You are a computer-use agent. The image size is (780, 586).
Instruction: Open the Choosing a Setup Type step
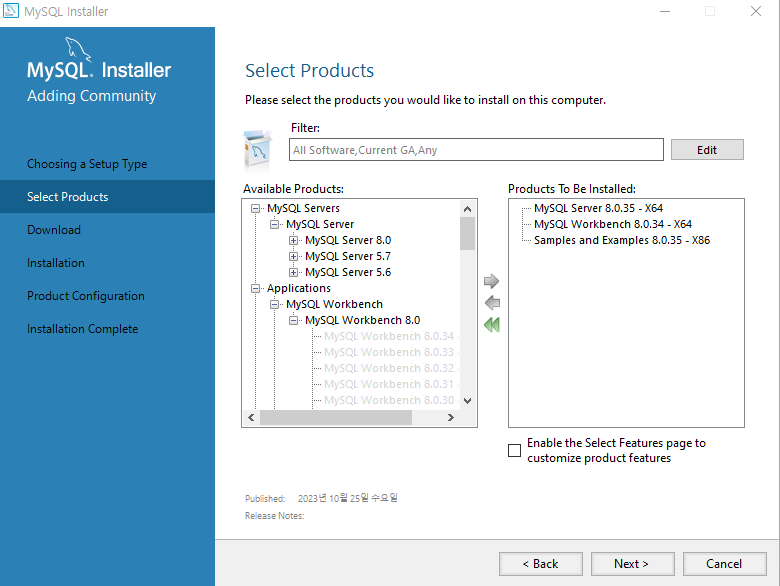[87, 164]
